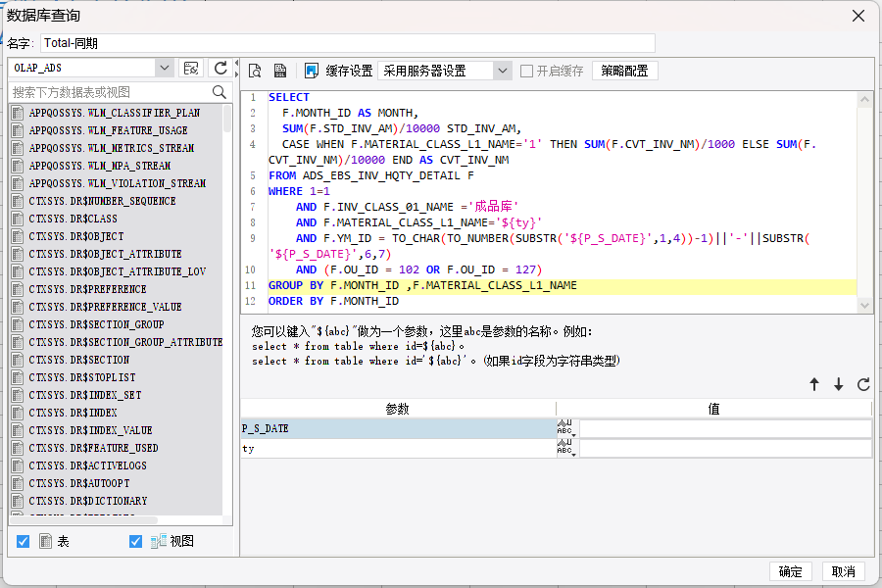882x588 pixels.
Task: Move parameter up with up arrow
Action: pos(814,385)
